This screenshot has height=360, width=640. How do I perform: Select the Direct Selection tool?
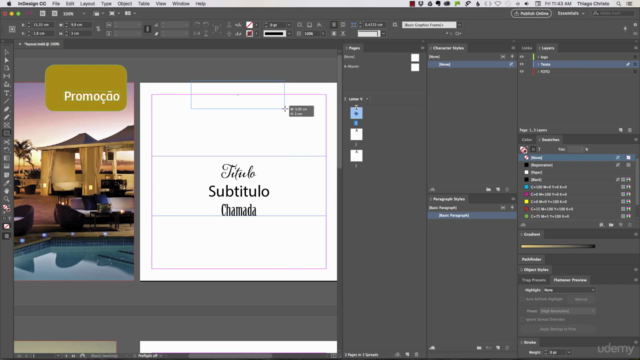pyautogui.click(x=7, y=60)
